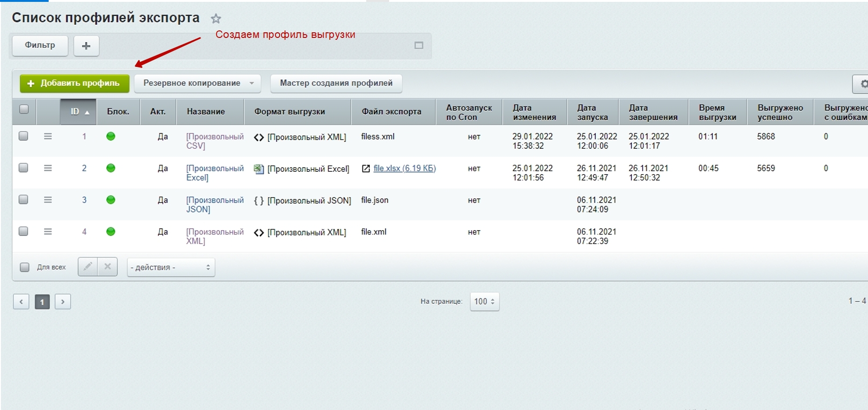
Task: Sort by the 'Название' column header
Action: (206, 112)
